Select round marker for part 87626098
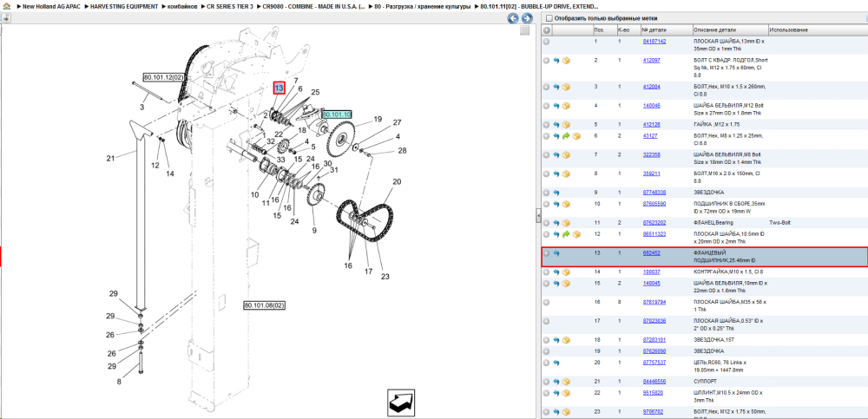 546,351
